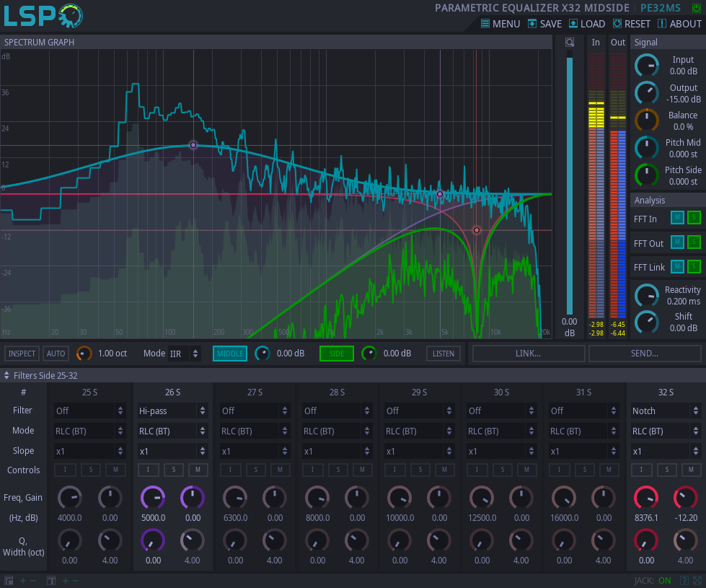Inspect filter 32 S with its I button
706x588 pixels.
[642, 470]
